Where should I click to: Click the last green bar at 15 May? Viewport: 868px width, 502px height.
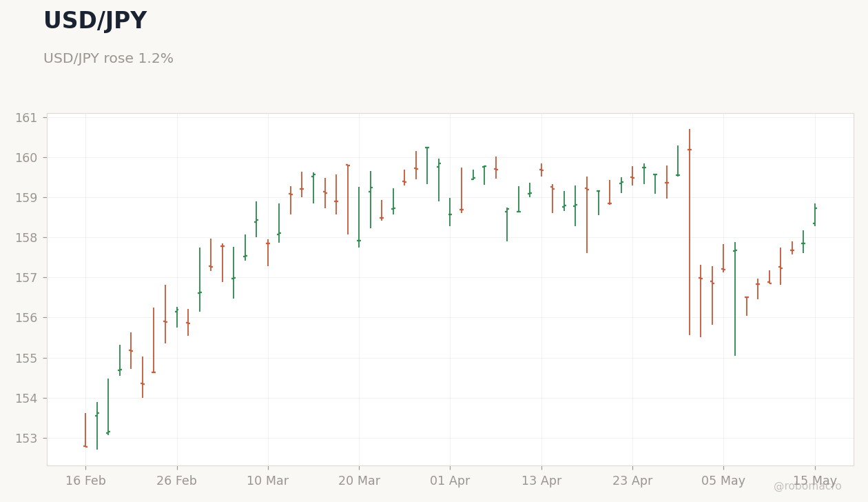(x=815, y=214)
